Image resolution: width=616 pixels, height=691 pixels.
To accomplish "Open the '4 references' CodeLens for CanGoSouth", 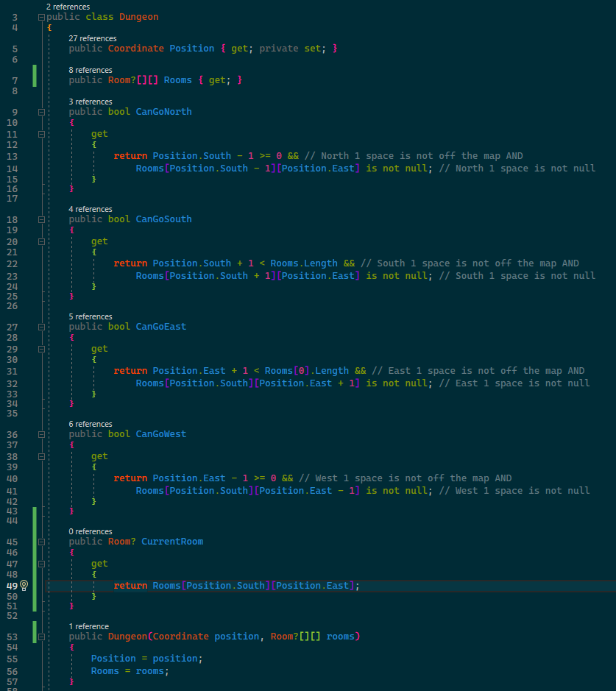I will coord(91,209).
